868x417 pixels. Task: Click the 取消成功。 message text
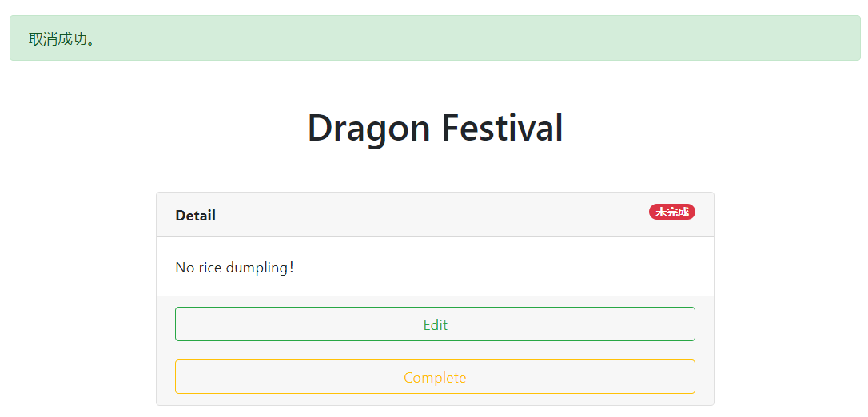pyautogui.click(x=62, y=39)
